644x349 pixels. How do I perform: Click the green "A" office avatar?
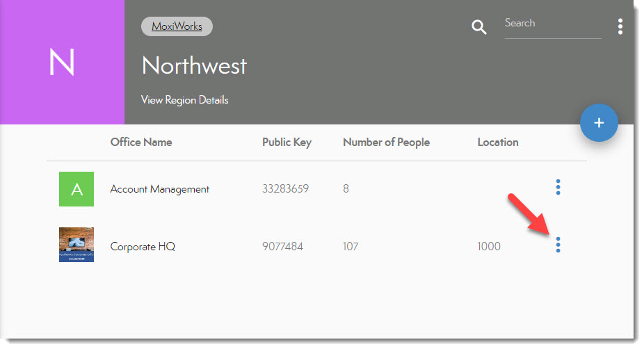(77, 189)
